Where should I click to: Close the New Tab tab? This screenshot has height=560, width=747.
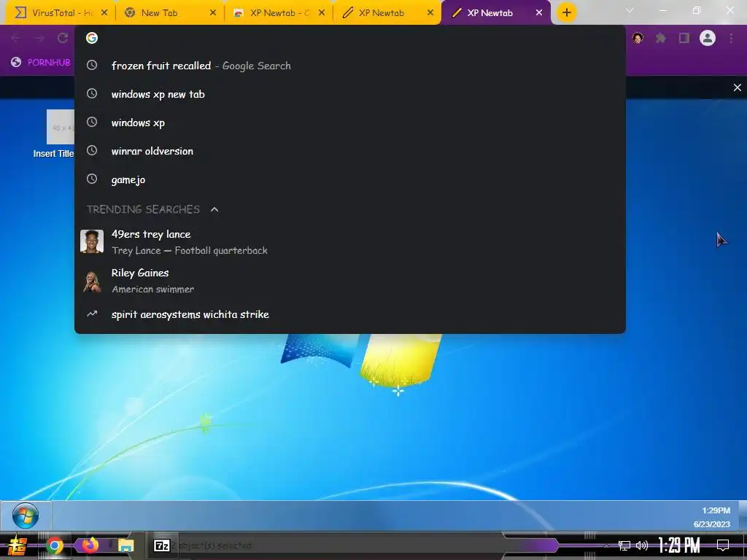point(213,13)
